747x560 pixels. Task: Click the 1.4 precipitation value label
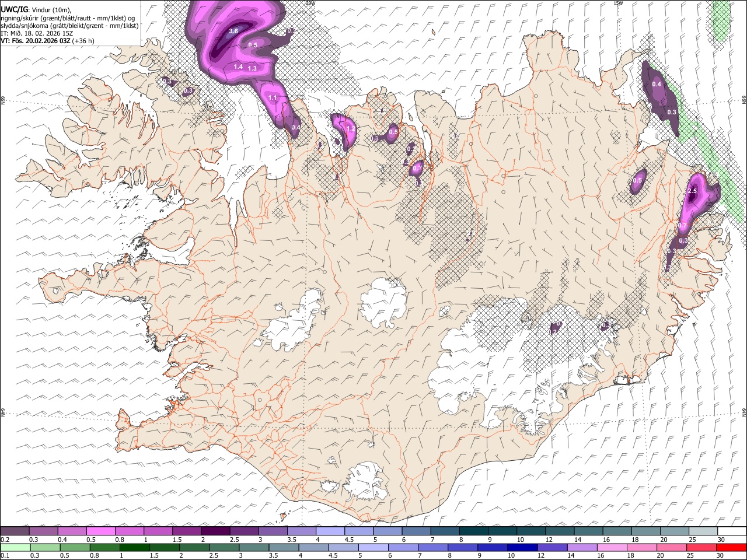(x=238, y=67)
